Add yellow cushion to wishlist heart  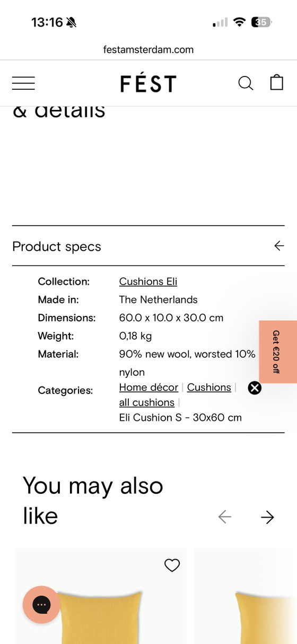click(172, 565)
